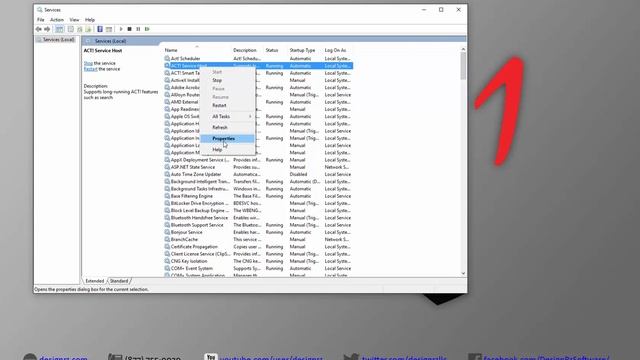The height and width of the screenshot is (360, 640).
Task: Click the Refresh toolbar icon
Action: 80,29
